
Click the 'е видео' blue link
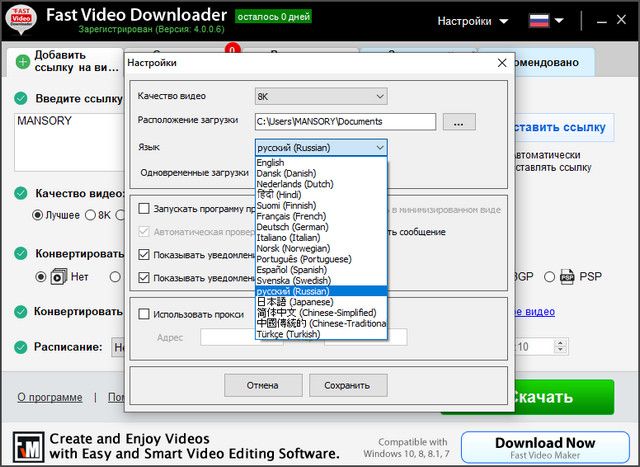[535, 312]
